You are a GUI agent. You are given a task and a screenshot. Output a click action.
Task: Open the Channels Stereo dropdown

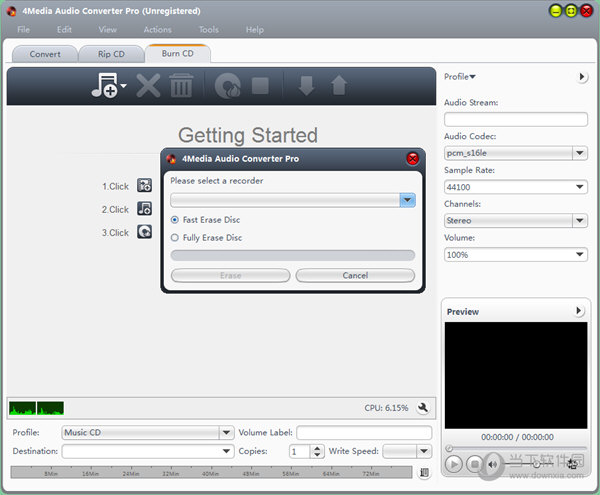(579, 221)
